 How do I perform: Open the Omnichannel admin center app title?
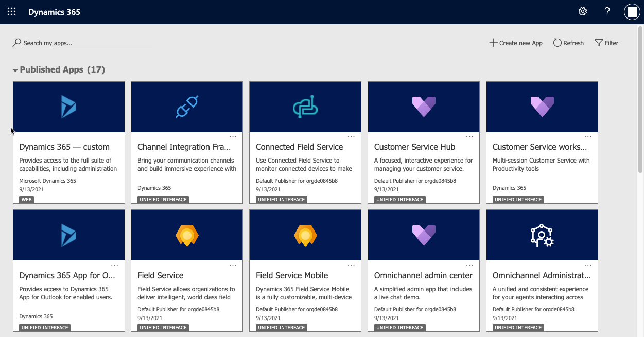[x=423, y=275]
